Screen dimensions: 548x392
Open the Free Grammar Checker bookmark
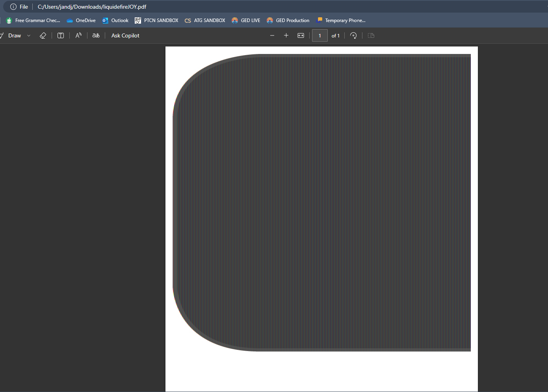click(x=33, y=20)
